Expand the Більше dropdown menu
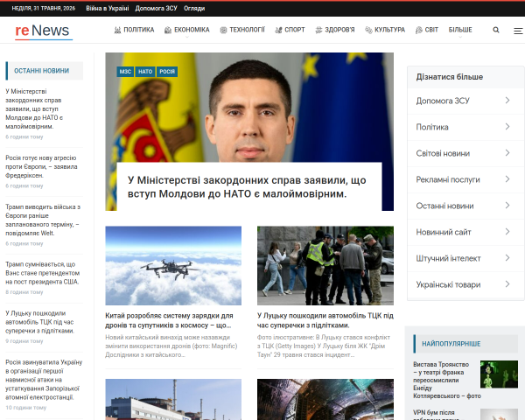This screenshot has width=525, height=420. (x=460, y=30)
